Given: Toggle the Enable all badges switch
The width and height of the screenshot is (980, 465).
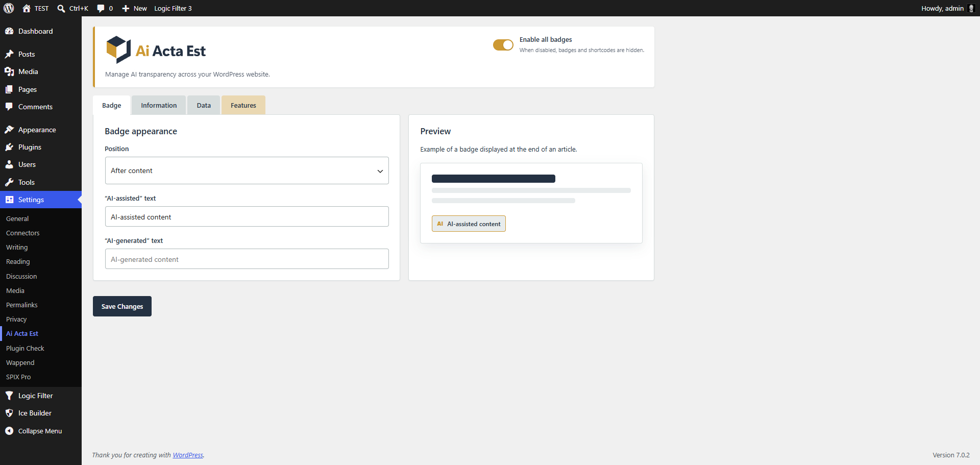Looking at the screenshot, I should tap(503, 45).
